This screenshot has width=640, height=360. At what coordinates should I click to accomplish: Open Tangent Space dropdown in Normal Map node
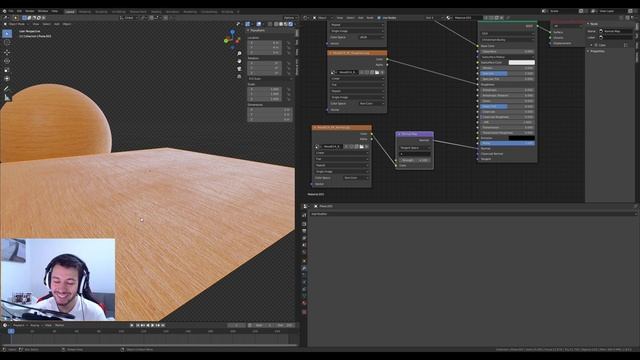click(414, 148)
